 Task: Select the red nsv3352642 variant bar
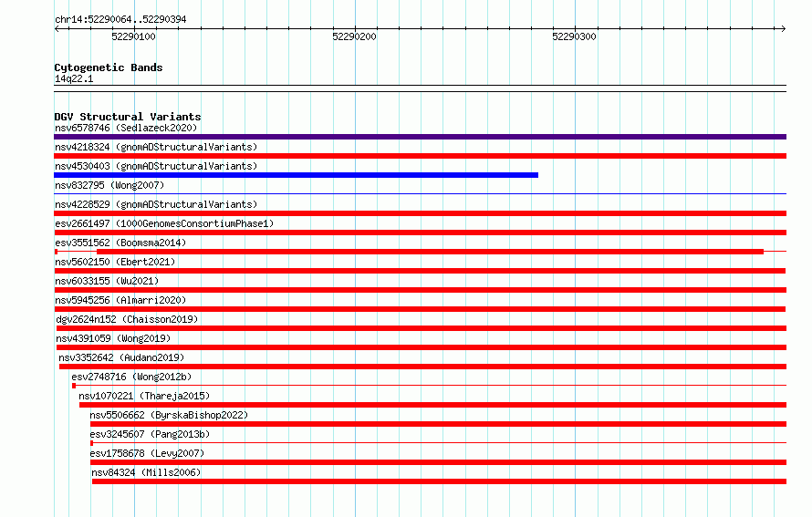422,367
